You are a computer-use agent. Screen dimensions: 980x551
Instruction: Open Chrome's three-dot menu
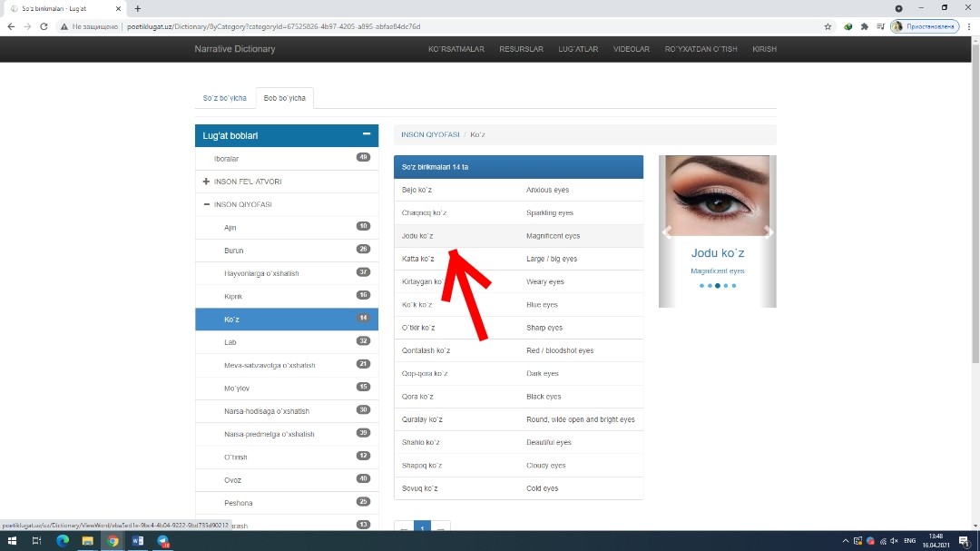point(968,27)
